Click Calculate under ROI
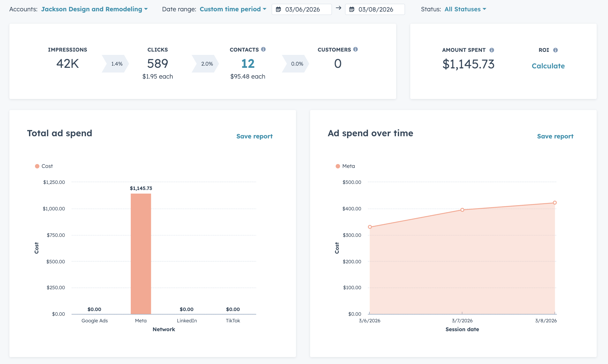Viewport: 608px width, 364px height. 548,66
